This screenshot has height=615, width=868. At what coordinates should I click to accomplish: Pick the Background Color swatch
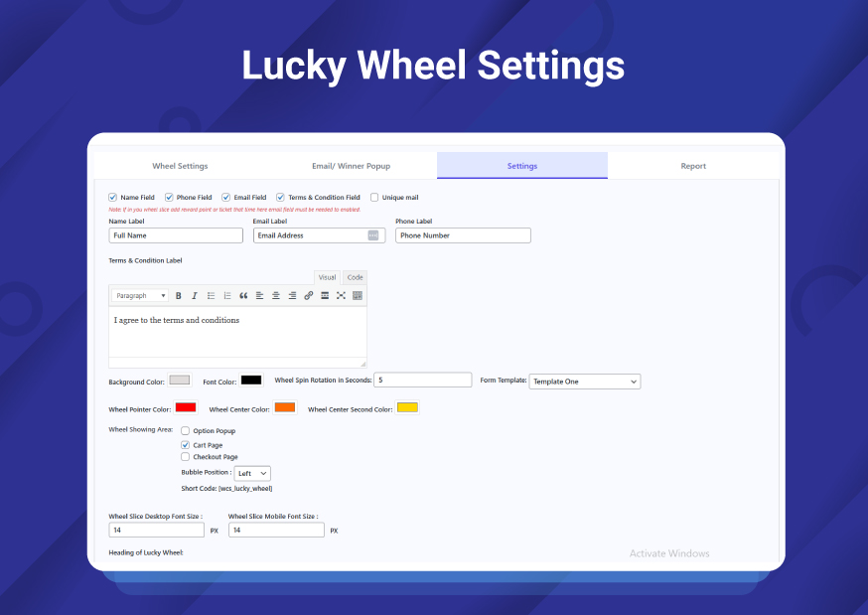click(180, 380)
